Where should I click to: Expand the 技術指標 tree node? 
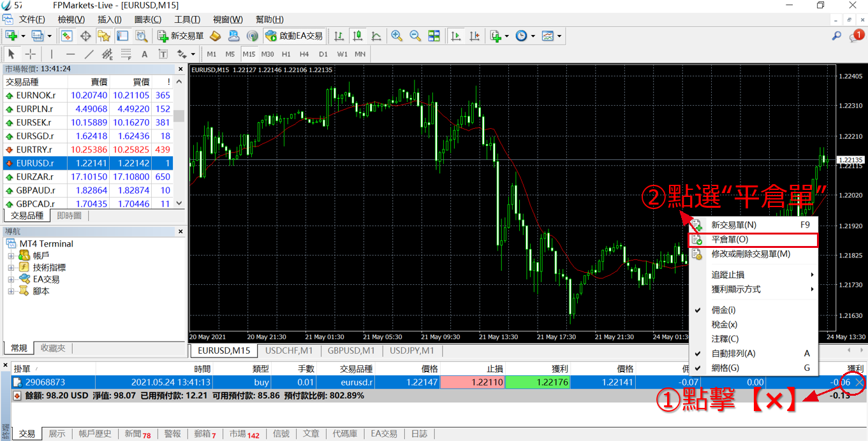(11, 268)
